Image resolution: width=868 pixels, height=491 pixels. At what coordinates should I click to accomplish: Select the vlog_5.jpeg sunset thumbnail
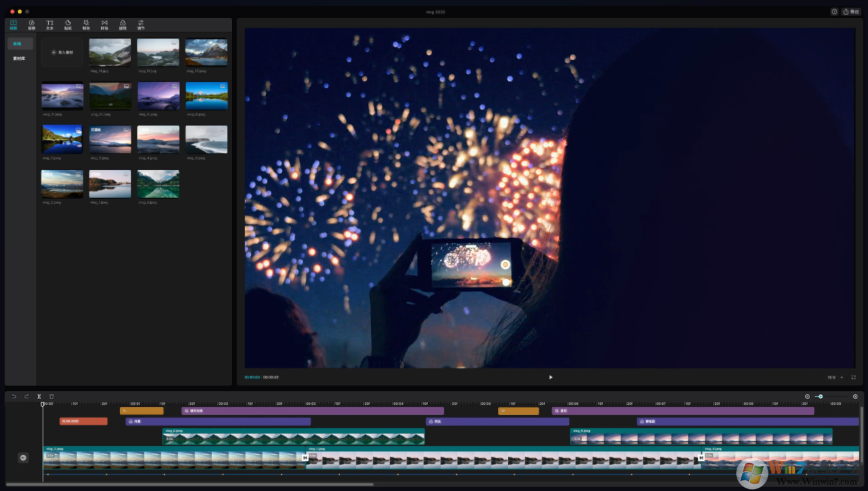click(x=110, y=139)
